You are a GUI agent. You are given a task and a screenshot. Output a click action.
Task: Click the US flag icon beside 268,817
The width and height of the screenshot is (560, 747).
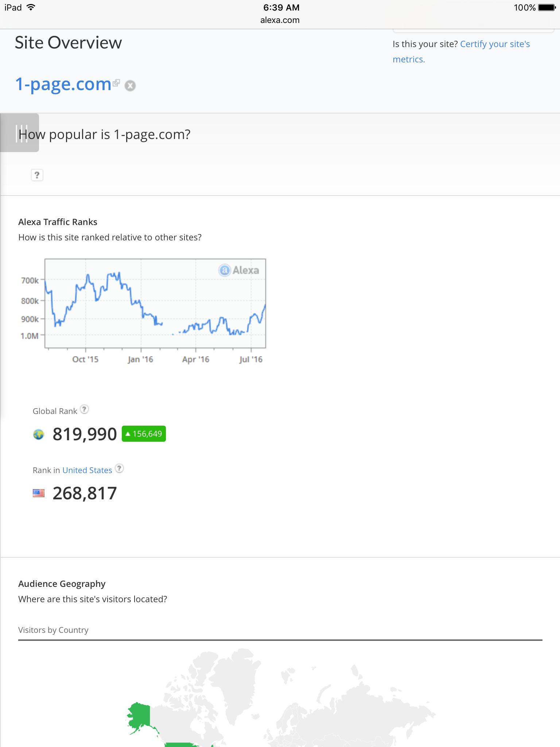click(x=39, y=494)
